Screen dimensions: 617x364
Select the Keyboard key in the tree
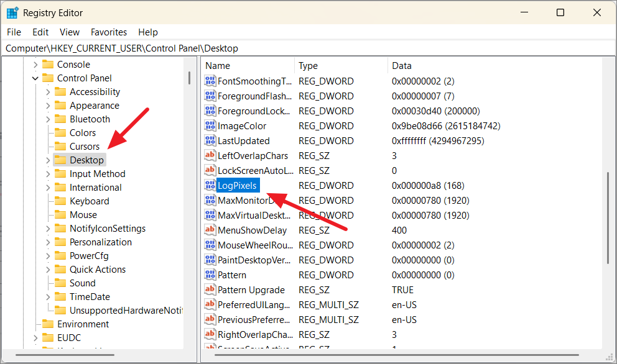pos(90,201)
